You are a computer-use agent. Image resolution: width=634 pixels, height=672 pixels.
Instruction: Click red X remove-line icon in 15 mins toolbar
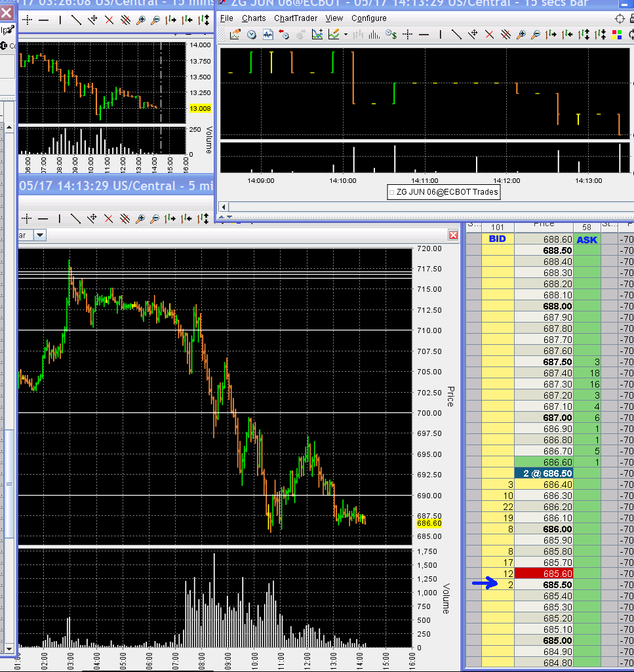109,20
